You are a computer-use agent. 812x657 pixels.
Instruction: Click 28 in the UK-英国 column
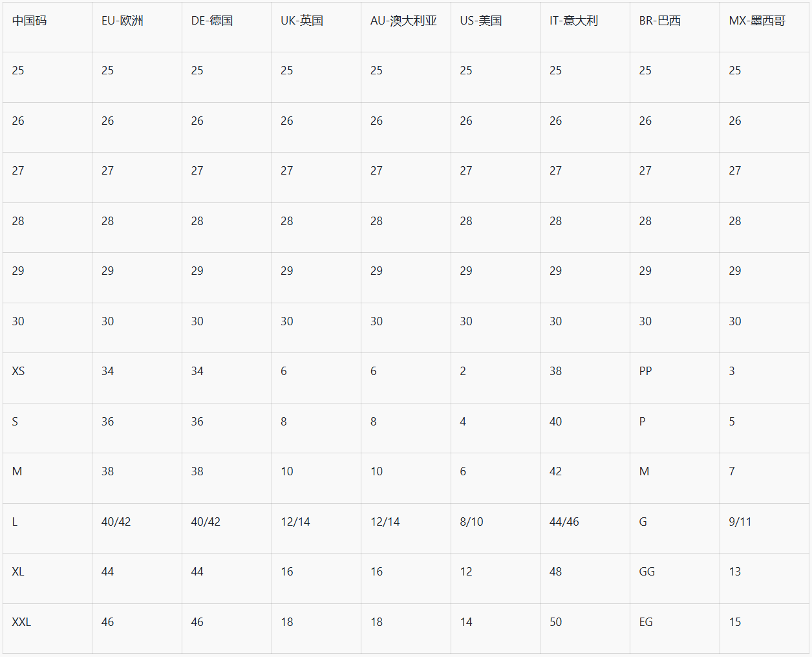tap(287, 221)
